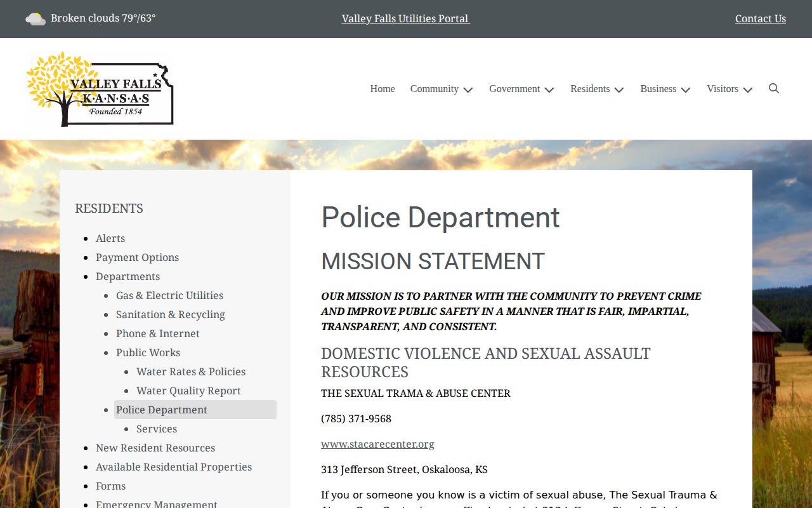Open Public Works in the sidebar
This screenshot has height=508, width=812.
pyautogui.click(x=148, y=352)
